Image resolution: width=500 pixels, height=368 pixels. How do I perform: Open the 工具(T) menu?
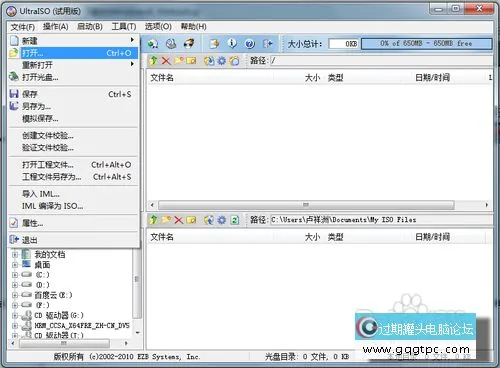(x=124, y=27)
